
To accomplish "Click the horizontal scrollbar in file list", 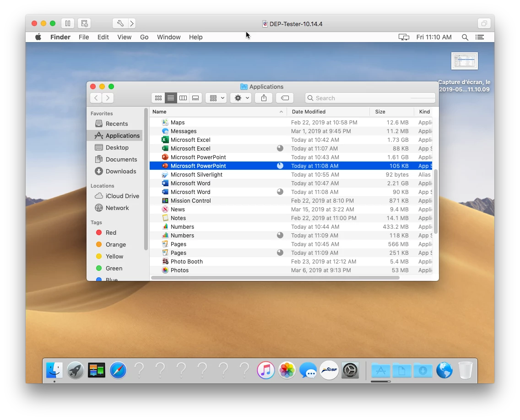I will pos(275,278).
